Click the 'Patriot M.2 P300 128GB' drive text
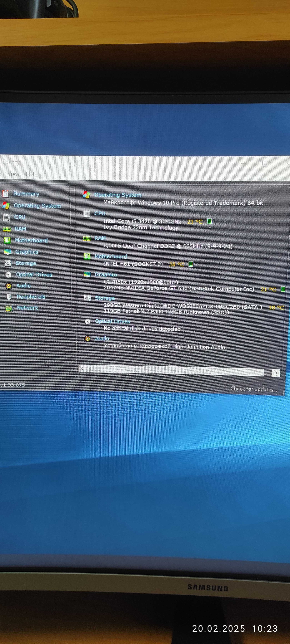 tap(166, 312)
